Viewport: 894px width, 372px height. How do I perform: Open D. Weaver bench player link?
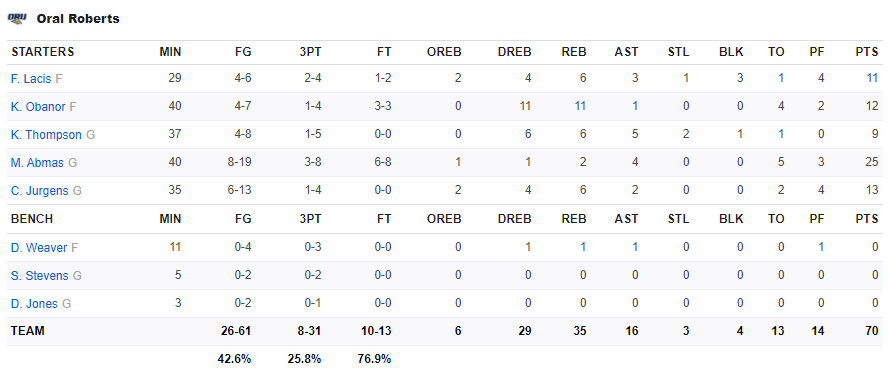(x=39, y=248)
